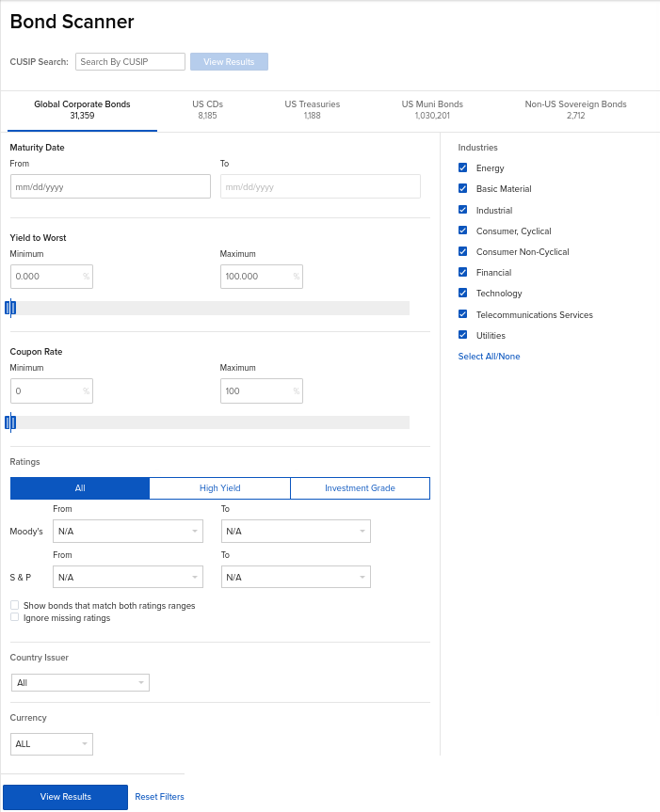This screenshot has height=812, width=660.
Task: Uncheck the Basic Material checkbox
Action: pyautogui.click(x=462, y=188)
